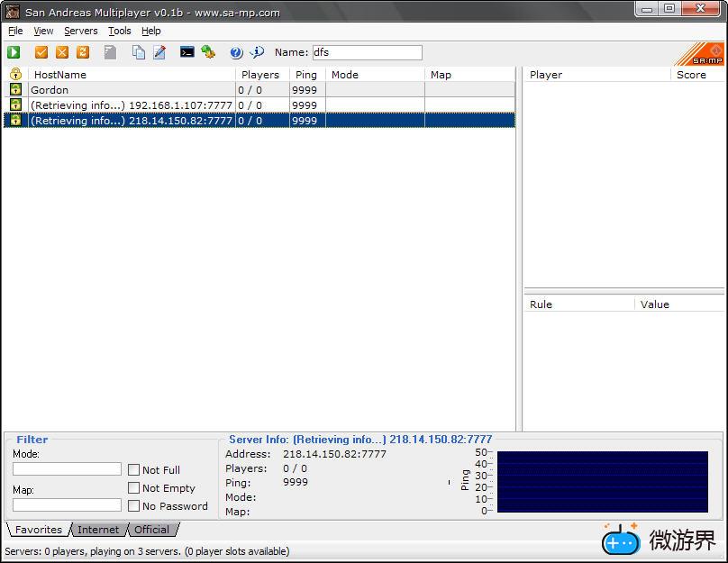Open the Remote Console icon
Image resolution: width=728 pixels, height=563 pixels.
pos(187,52)
